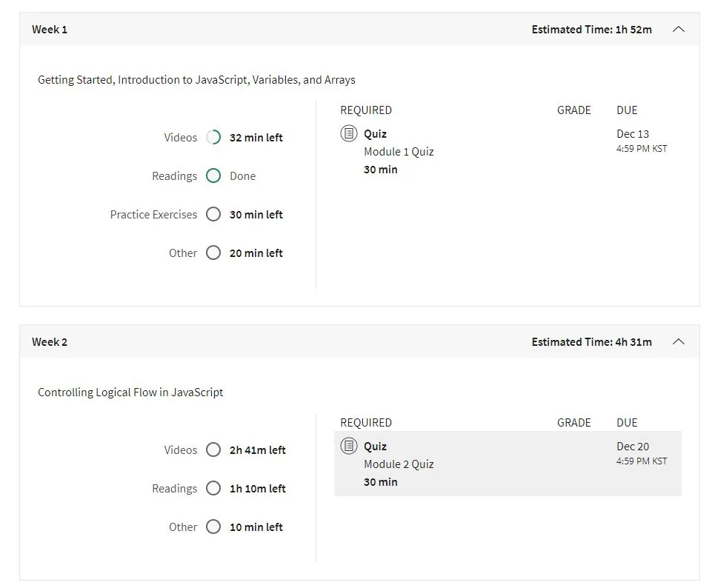Click the Week 2 Other progress circle

(x=213, y=527)
